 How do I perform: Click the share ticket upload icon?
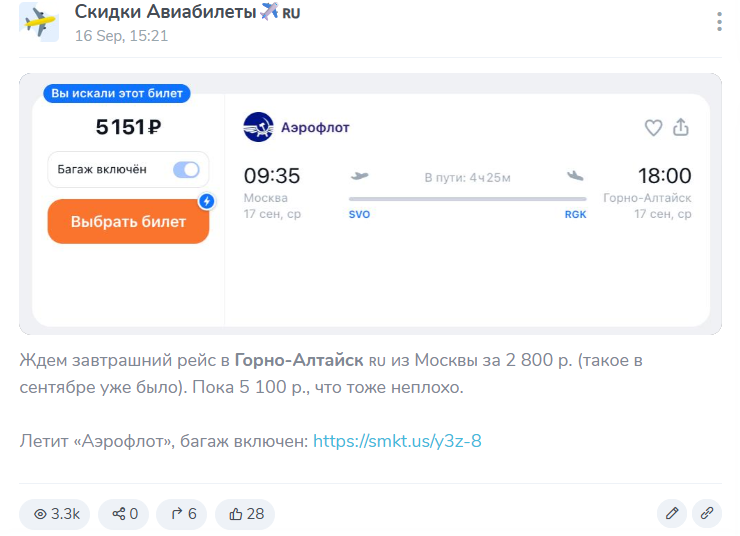681,128
